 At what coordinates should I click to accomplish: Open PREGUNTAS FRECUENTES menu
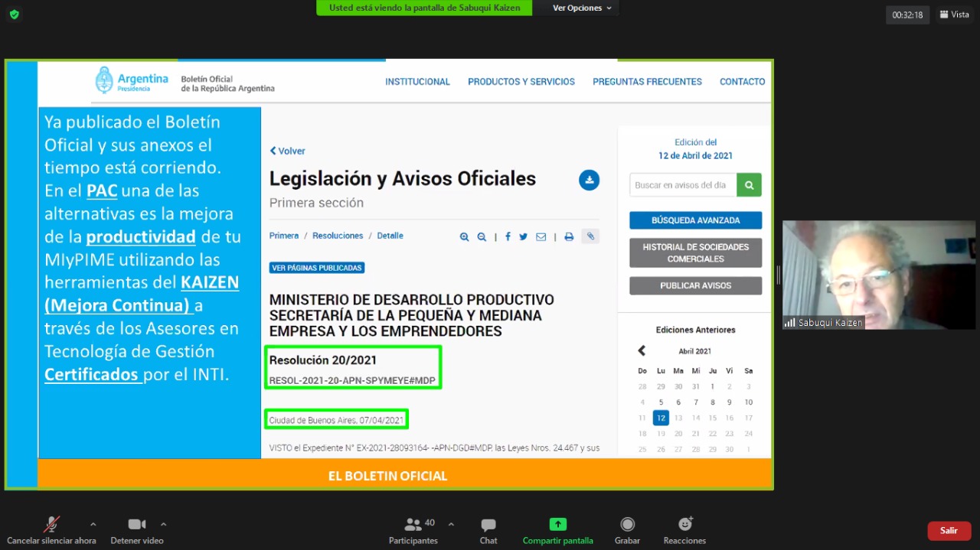(x=647, y=82)
